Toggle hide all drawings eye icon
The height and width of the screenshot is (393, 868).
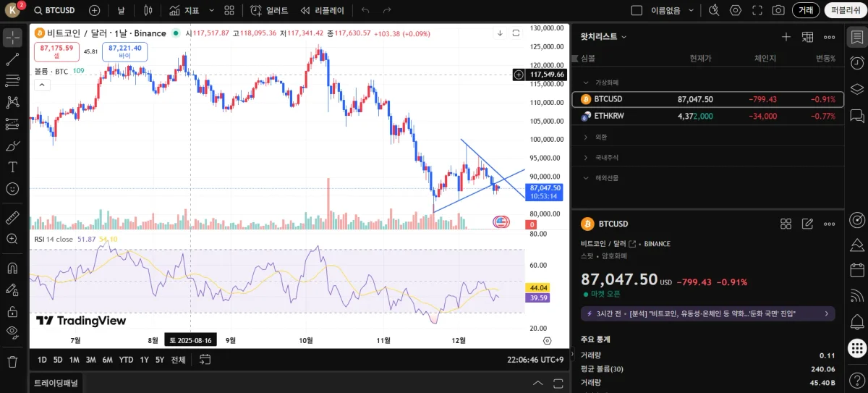coord(12,332)
